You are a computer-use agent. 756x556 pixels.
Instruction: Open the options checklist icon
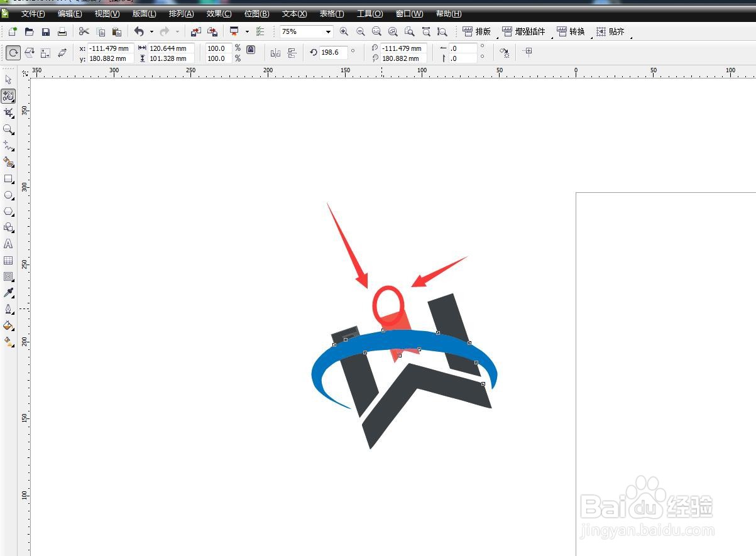260,31
